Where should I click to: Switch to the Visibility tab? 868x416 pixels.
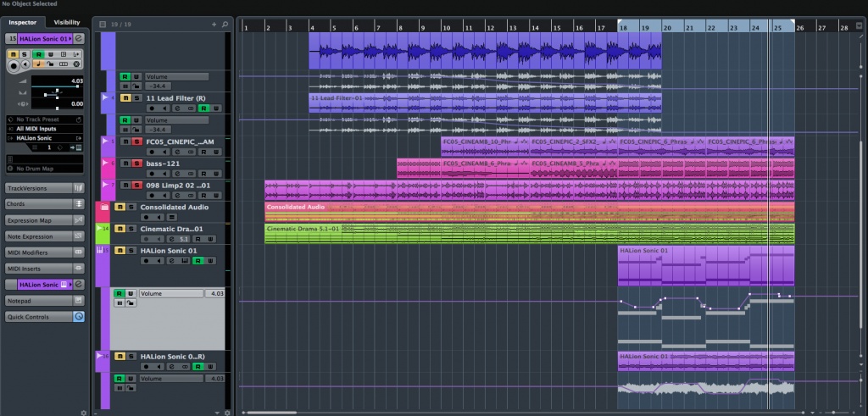[x=67, y=22]
